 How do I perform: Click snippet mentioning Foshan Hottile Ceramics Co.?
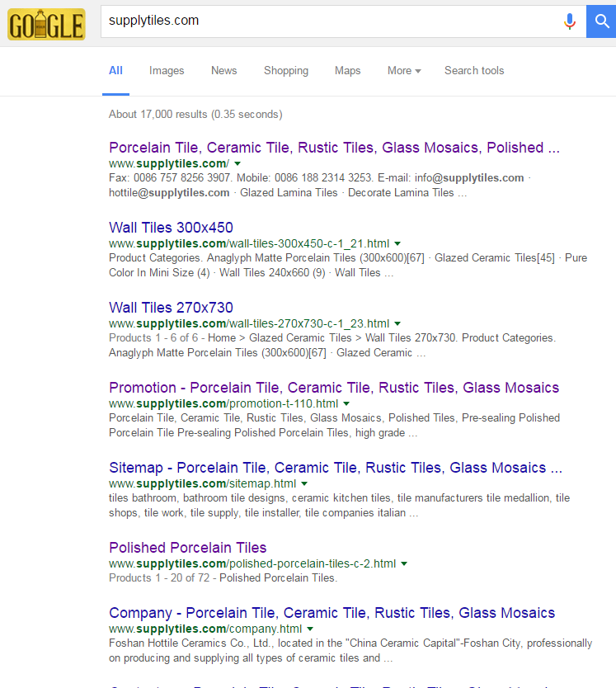(350, 651)
